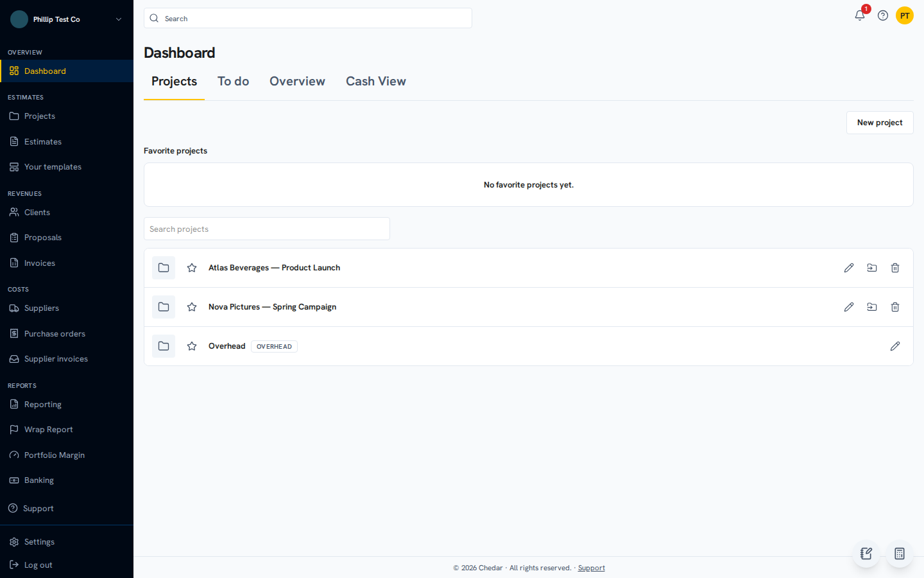Open the floating notes button
Screen dimensions: 924x578
tap(866, 554)
